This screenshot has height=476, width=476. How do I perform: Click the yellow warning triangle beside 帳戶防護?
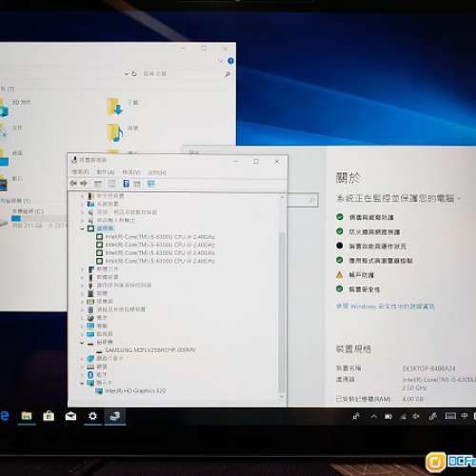point(340,275)
